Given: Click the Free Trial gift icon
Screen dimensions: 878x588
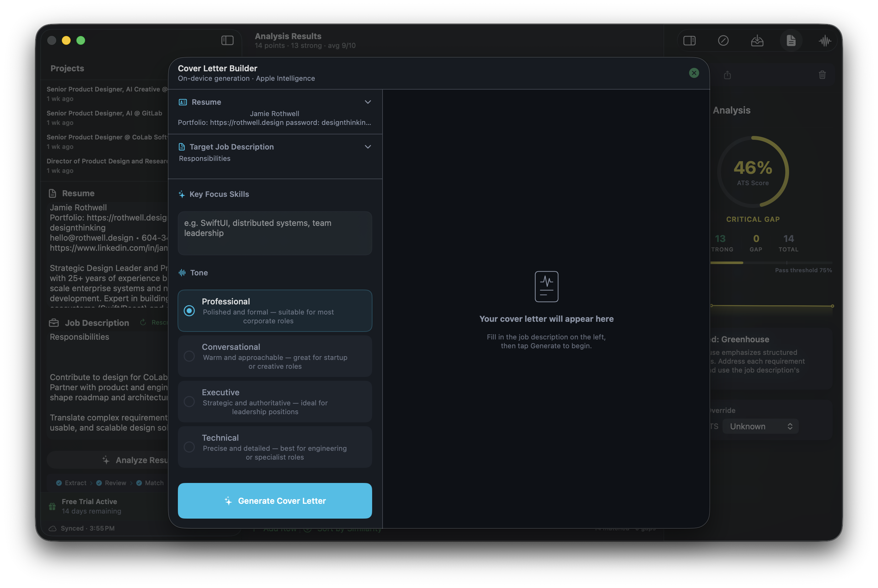Looking at the screenshot, I should 52,506.
